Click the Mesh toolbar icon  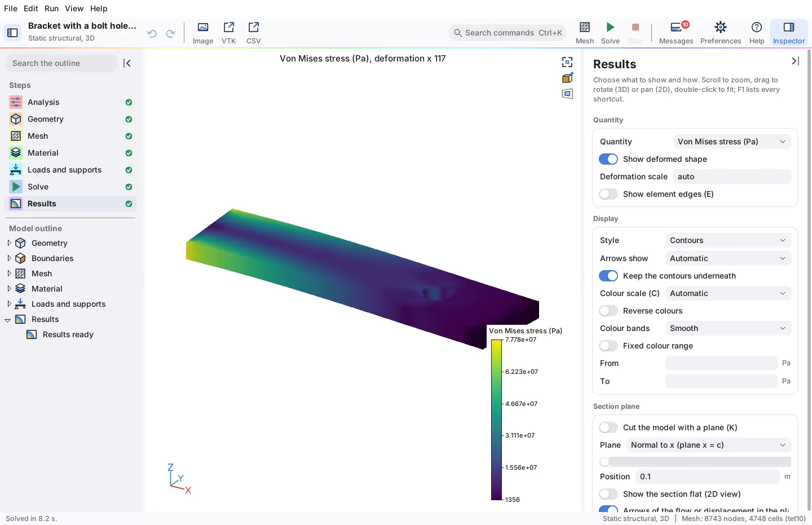(x=585, y=33)
